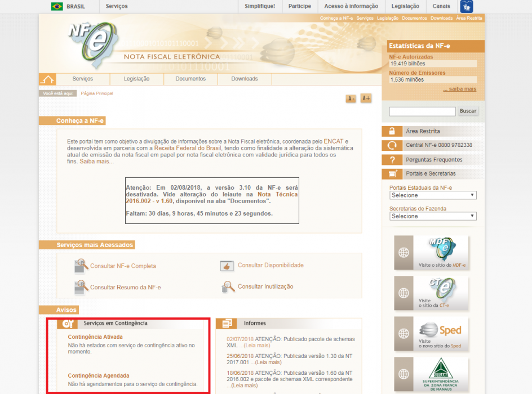The height and width of the screenshot is (394, 532).
Task: Expand the Secretarias de Fazenda dropdown
Action: click(433, 216)
